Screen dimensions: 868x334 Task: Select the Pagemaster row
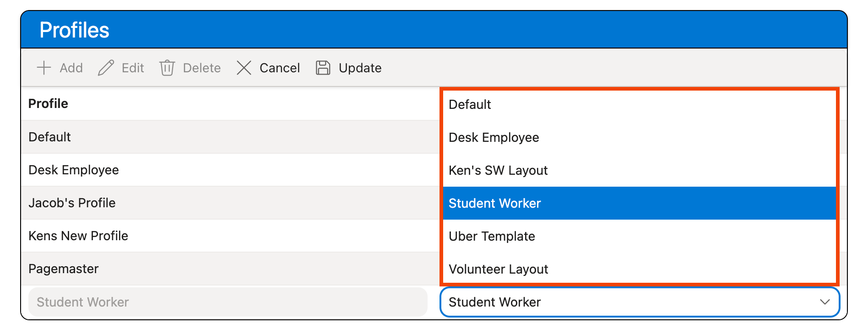point(64,269)
